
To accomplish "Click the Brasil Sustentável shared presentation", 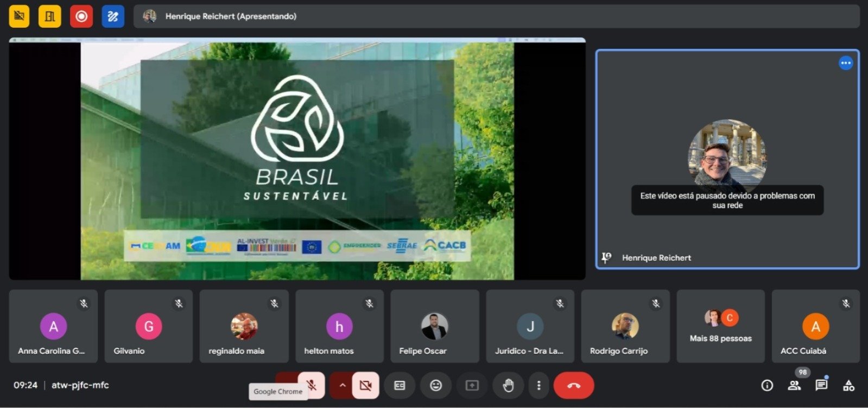I will (297, 159).
